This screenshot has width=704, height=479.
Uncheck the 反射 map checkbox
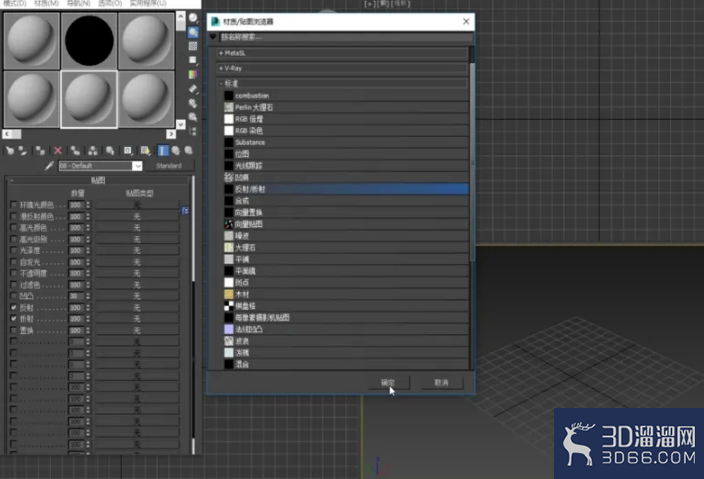tap(13, 308)
